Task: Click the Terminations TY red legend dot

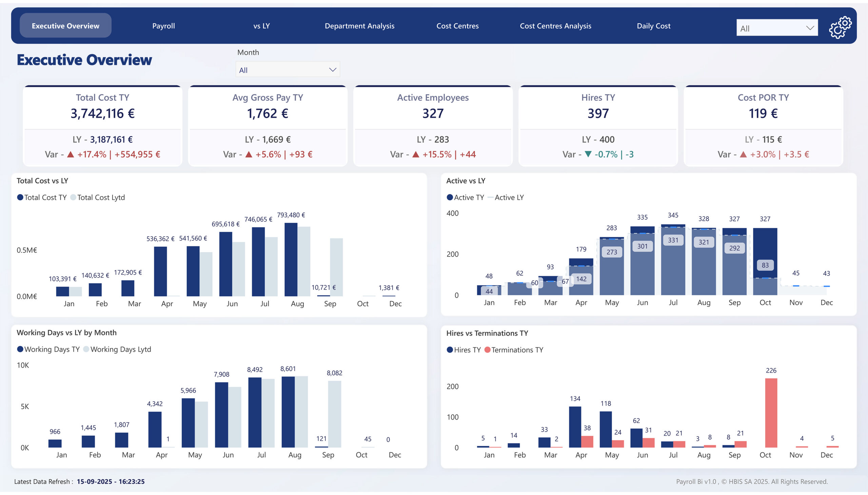Action: [488, 349]
